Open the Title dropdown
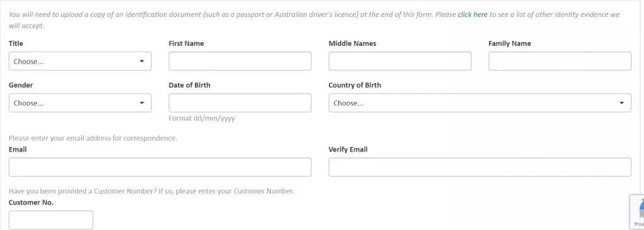 pos(80,61)
